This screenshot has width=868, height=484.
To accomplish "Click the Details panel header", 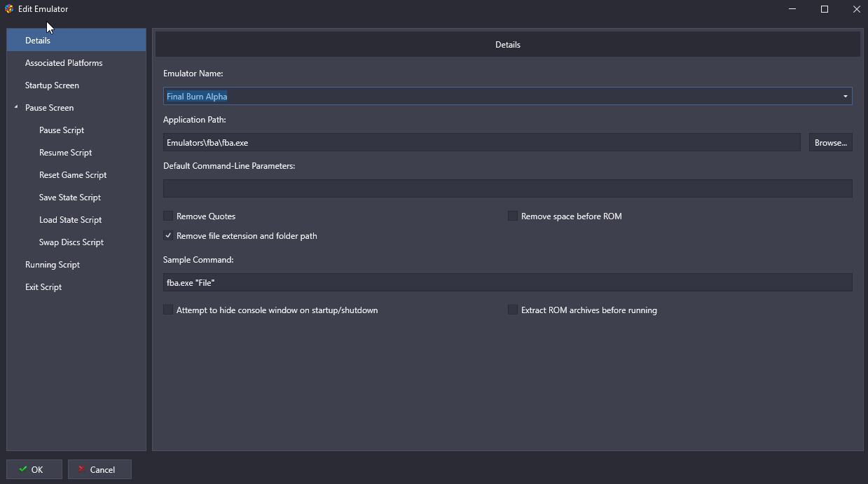I will click(508, 45).
